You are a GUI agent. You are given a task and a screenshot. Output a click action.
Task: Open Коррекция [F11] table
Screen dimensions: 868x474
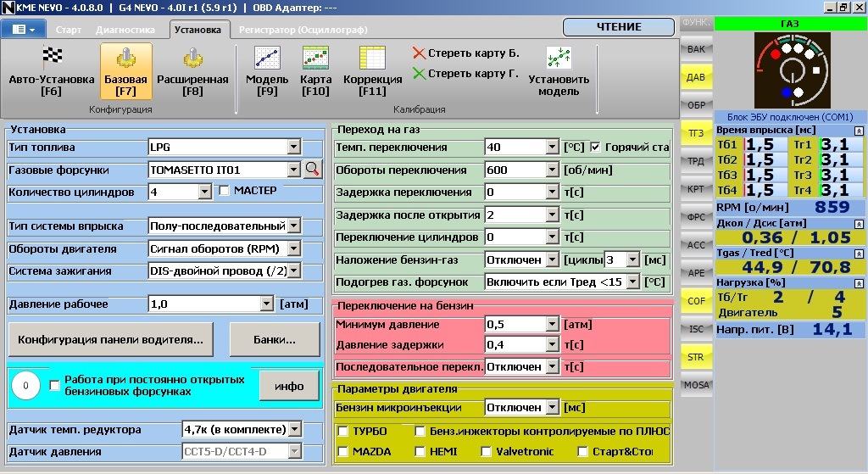point(373,71)
